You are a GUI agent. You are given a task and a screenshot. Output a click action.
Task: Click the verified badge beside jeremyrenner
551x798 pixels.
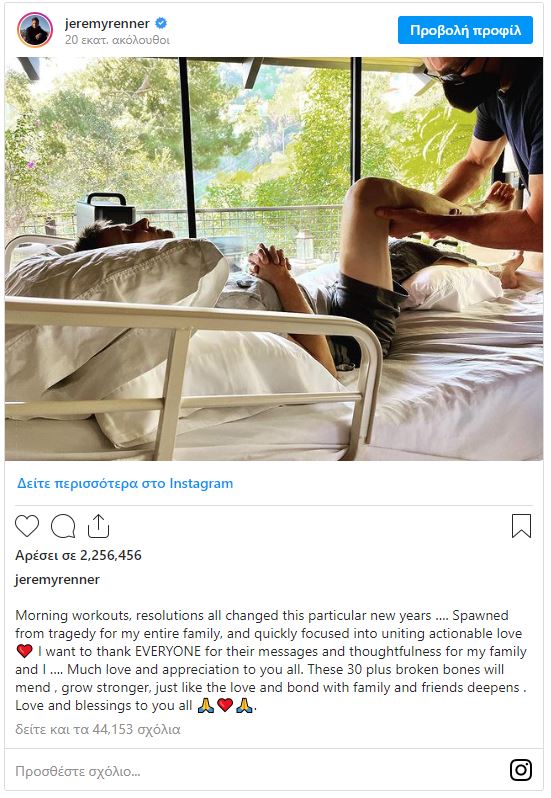click(161, 23)
